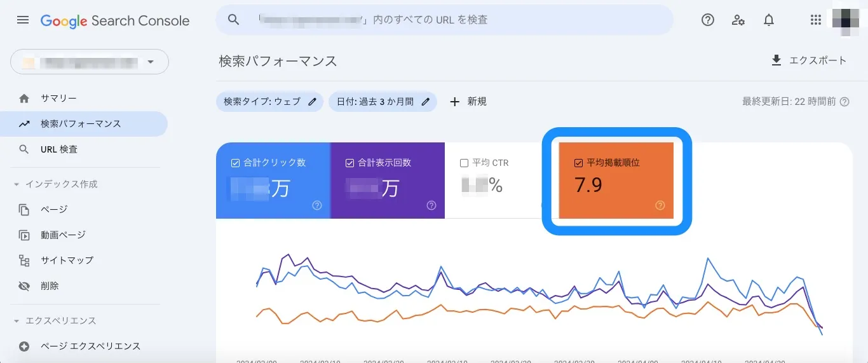The width and height of the screenshot is (868, 363).
Task: Select 検索パフォーマンス in sidebar
Action: click(x=84, y=124)
